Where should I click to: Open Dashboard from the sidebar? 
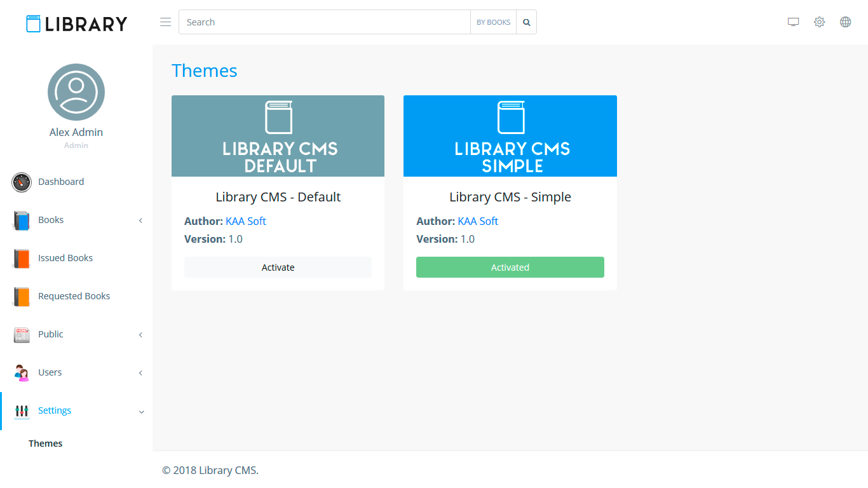click(61, 182)
